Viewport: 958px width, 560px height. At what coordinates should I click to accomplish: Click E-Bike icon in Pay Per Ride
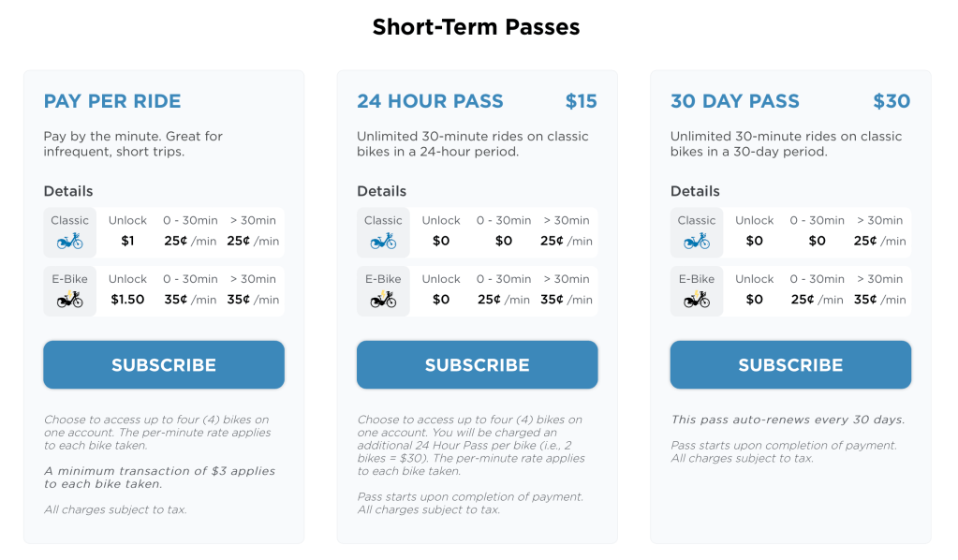[70, 300]
